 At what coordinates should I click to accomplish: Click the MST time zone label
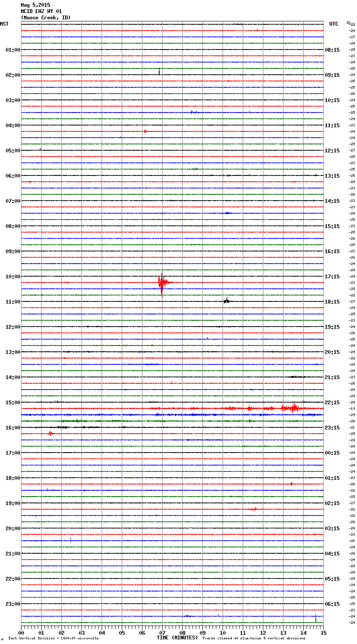coord(4,24)
